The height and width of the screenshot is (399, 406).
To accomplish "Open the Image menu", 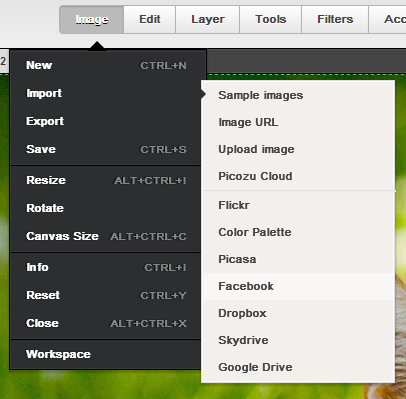I will [92, 19].
